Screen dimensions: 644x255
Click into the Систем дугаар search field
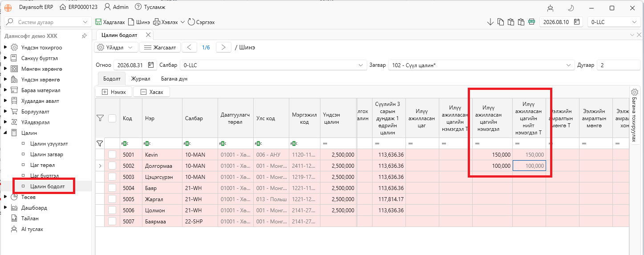click(48, 22)
